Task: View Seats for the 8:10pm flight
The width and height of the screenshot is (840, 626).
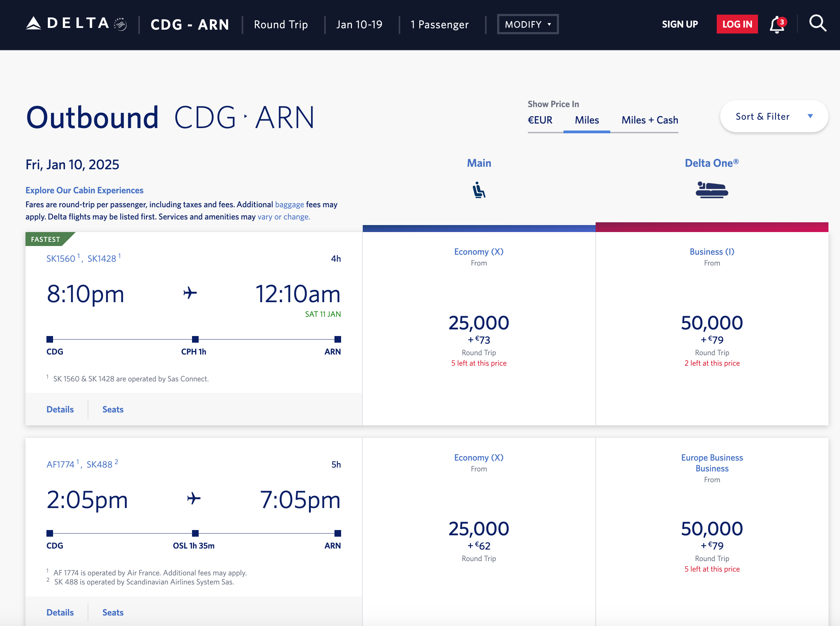Action: pyautogui.click(x=112, y=409)
